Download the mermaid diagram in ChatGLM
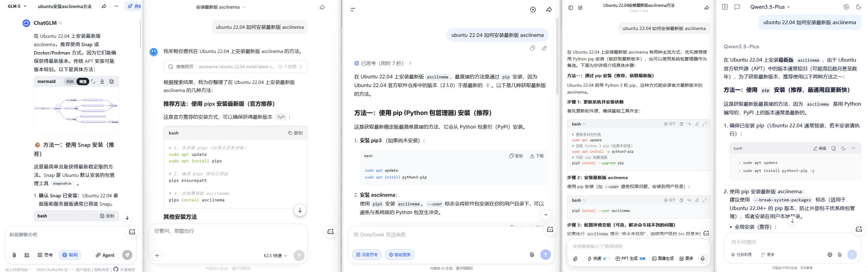The width and height of the screenshot is (868, 272). [x=102, y=81]
